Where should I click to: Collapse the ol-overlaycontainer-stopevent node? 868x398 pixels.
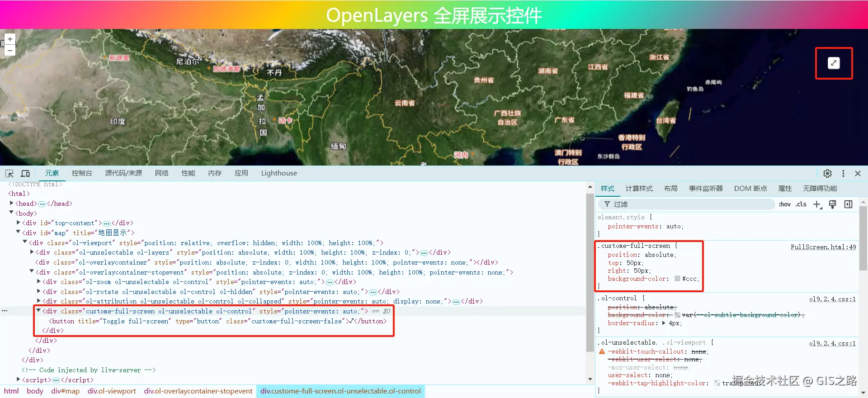coord(32,271)
